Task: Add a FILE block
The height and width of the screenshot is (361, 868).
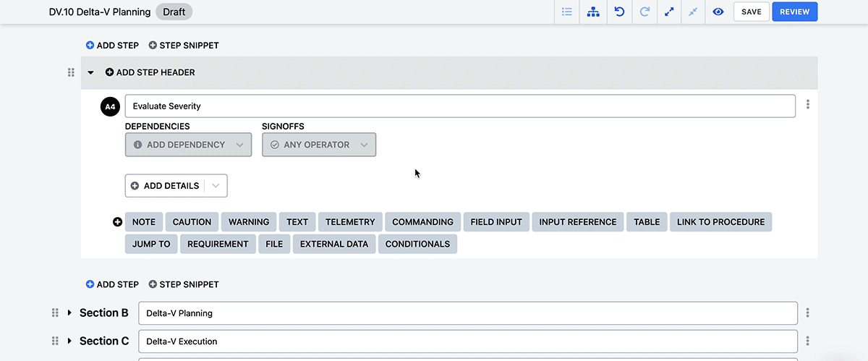Action: pos(274,244)
